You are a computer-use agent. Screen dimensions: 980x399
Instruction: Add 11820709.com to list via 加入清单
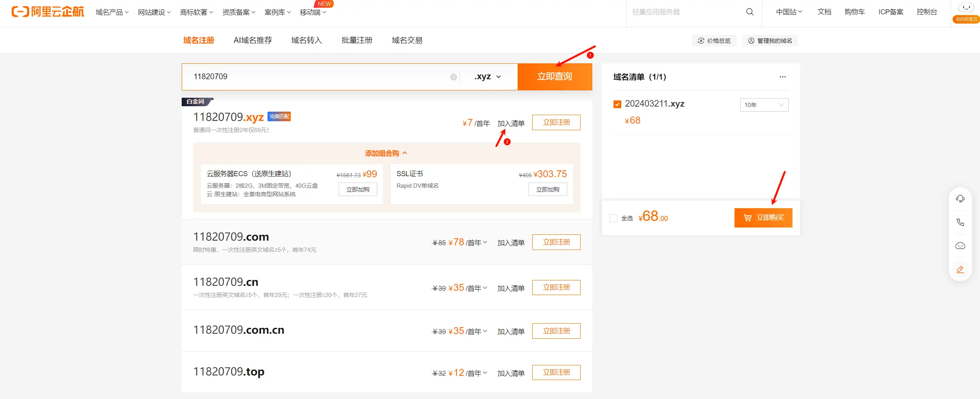tap(511, 243)
